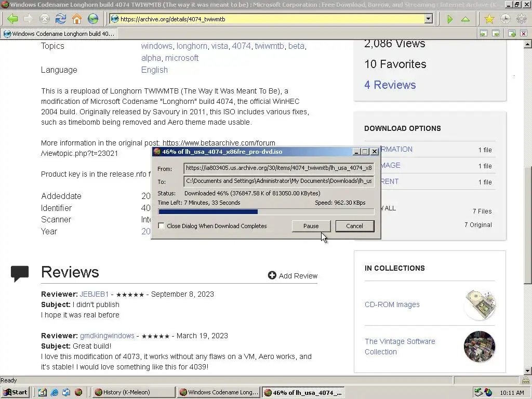This screenshot has width=532, height=399.
Task: Launch Outlook Express from quick launch
Action: tap(66, 392)
